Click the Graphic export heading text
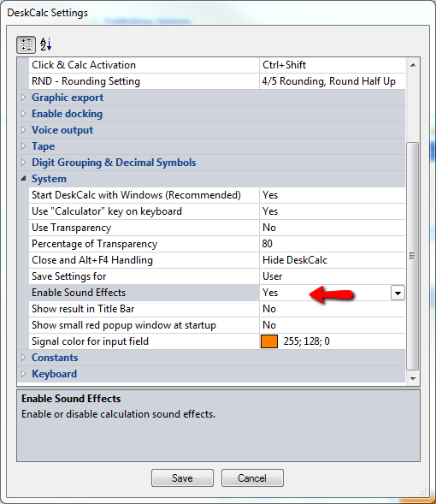 click(x=68, y=98)
